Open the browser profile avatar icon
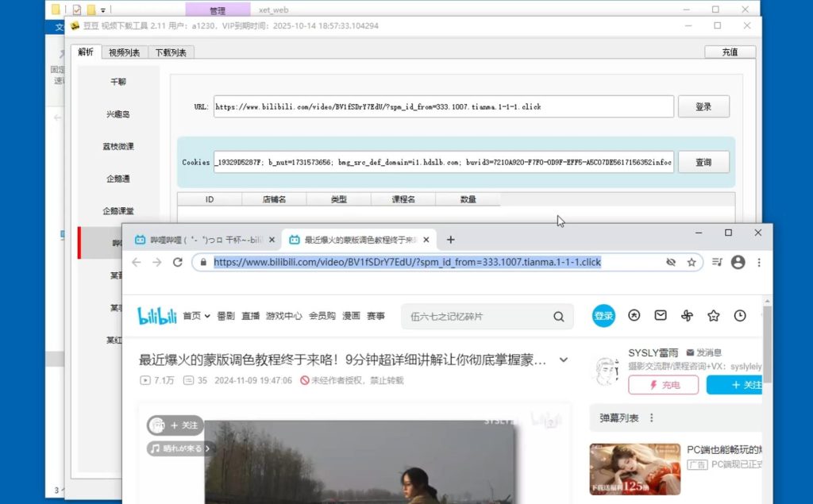 (x=738, y=263)
